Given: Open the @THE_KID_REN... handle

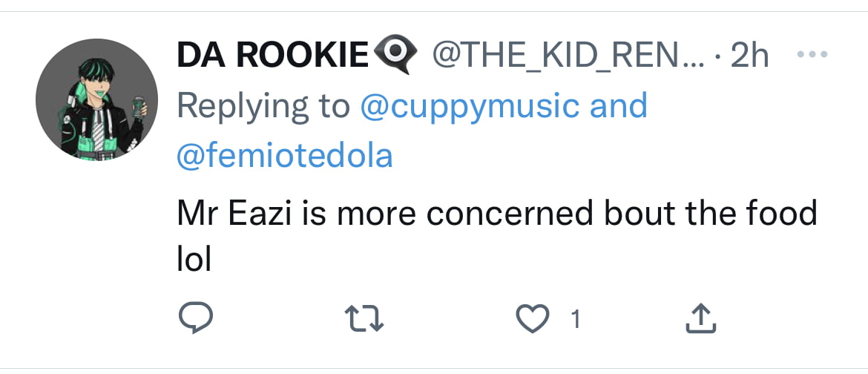Looking at the screenshot, I should pyautogui.click(x=568, y=56).
